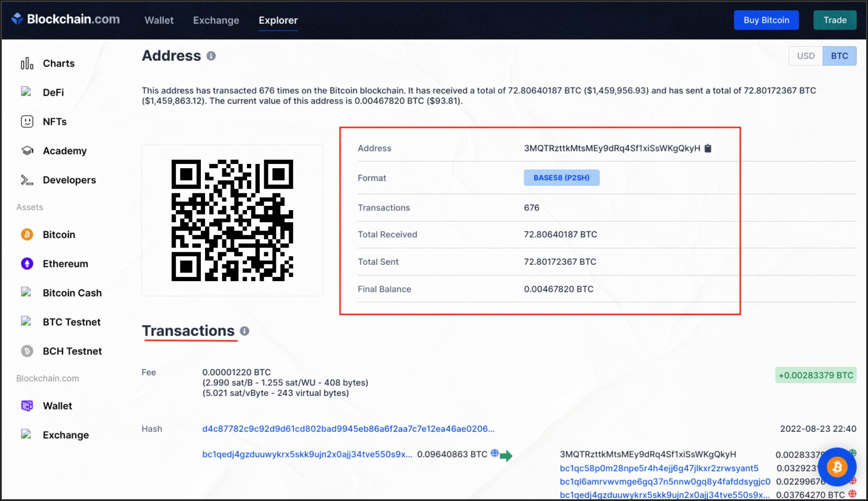The image size is (868, 501).
Task: Click the Developers terminal icon
Action: [27, 180]
